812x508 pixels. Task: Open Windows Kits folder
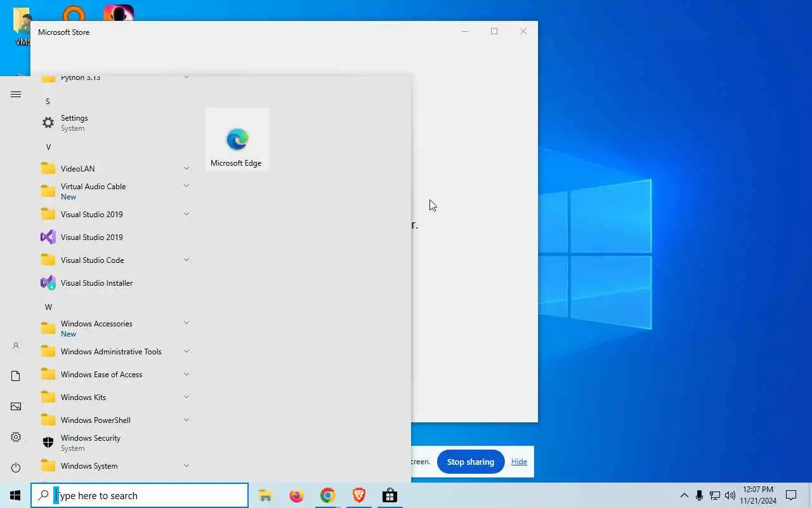(x=114, y=397)
